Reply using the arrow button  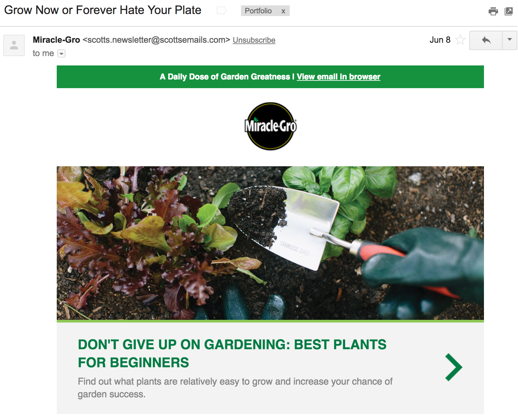[486, 40]
